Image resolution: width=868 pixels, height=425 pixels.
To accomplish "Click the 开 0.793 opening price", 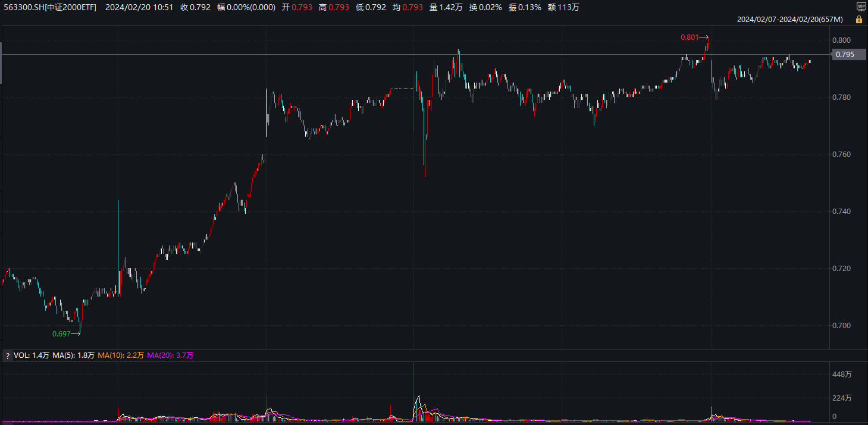I will 297,7.
